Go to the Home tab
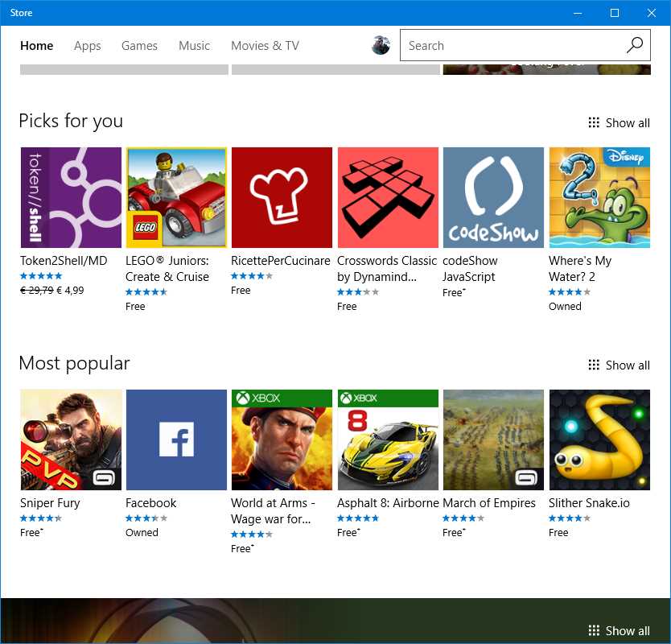The image size is (671, 644). click(x=37, y=45)
